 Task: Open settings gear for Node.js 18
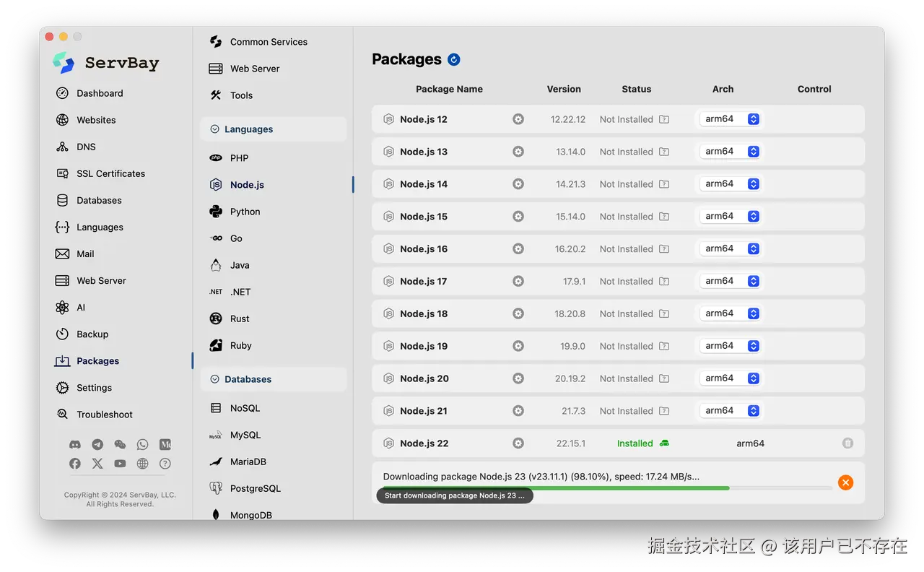point(518,313)
